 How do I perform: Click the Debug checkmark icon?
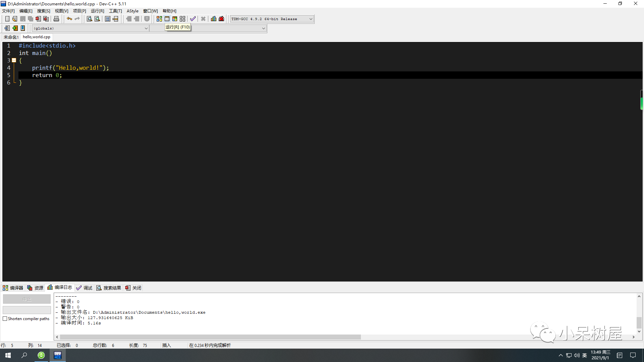(193, 19)
